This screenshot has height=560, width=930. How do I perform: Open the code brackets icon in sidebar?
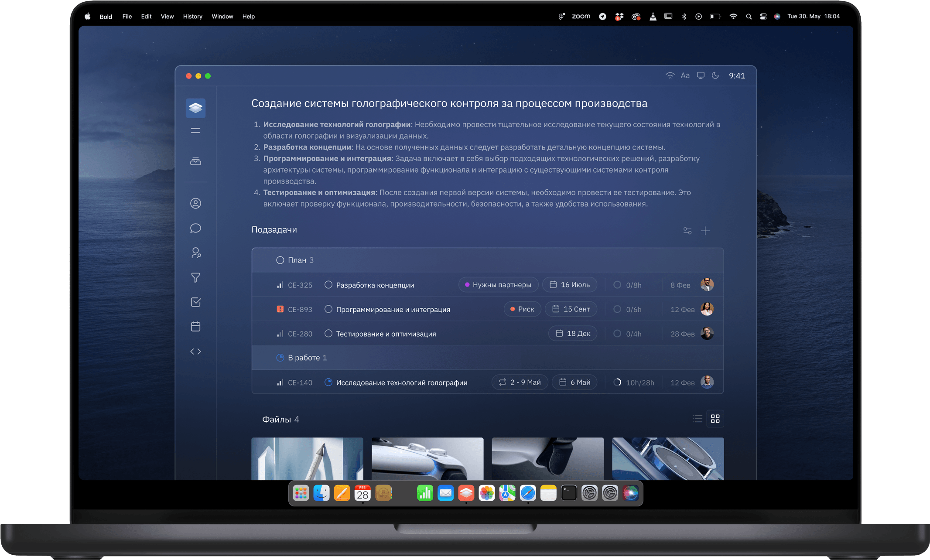click(x=195, y=351)
